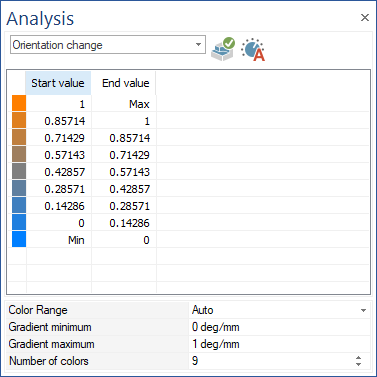Select the start value cell 0.85714

pyautogui.click(x=59, y=121)
